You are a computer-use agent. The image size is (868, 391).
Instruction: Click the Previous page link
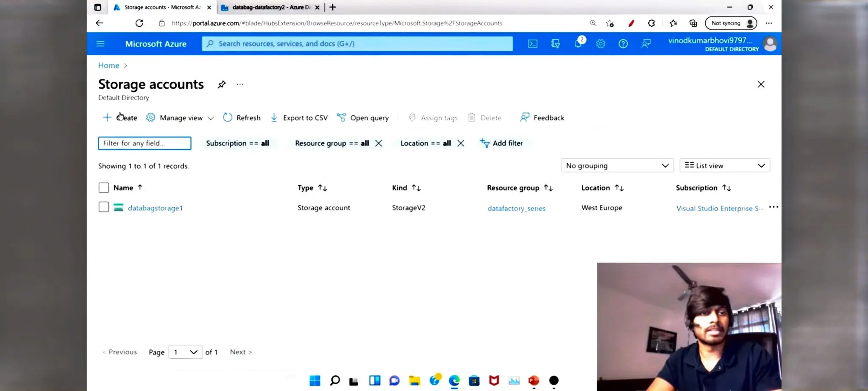(x=120, y=352)
